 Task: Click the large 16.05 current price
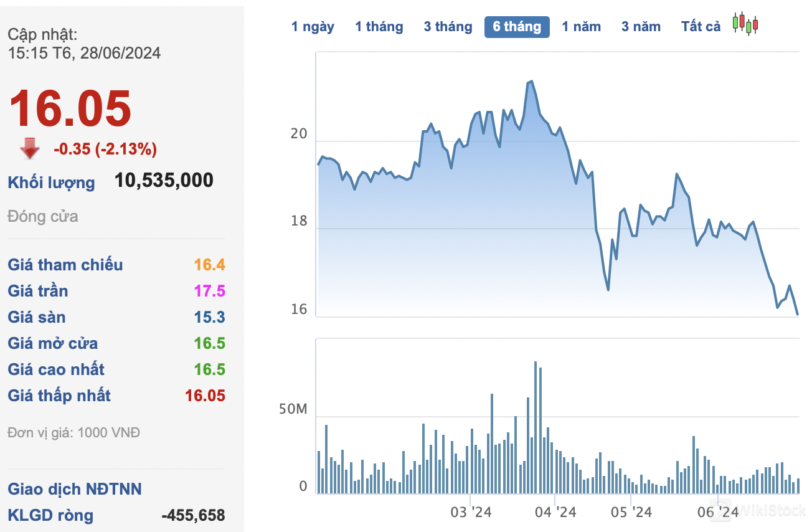pyautogui.click(x=70, y=108)
